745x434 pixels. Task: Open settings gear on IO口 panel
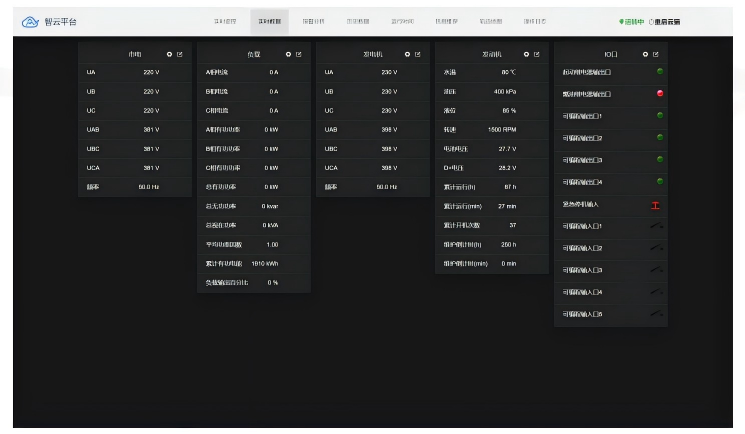pos(645,54)
